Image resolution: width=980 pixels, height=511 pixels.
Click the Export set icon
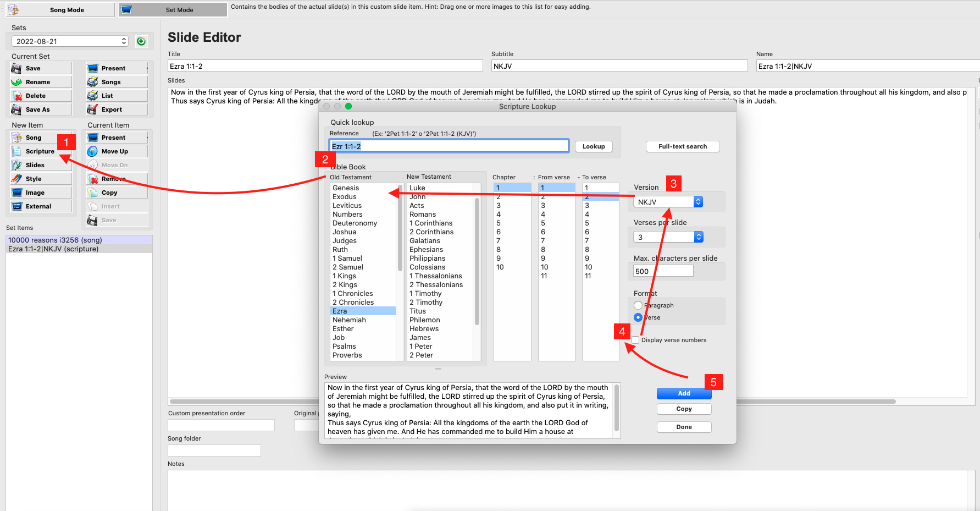click(x=93, y=109)
